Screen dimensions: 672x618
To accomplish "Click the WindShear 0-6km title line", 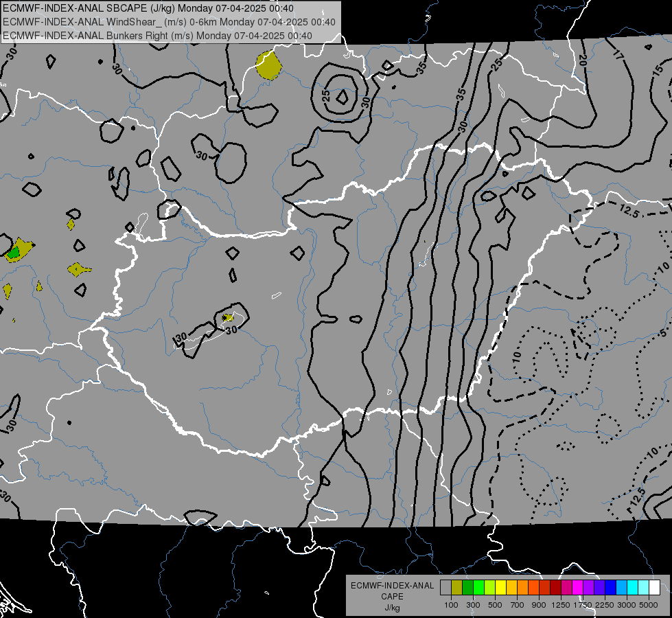I will click(170, 22).
